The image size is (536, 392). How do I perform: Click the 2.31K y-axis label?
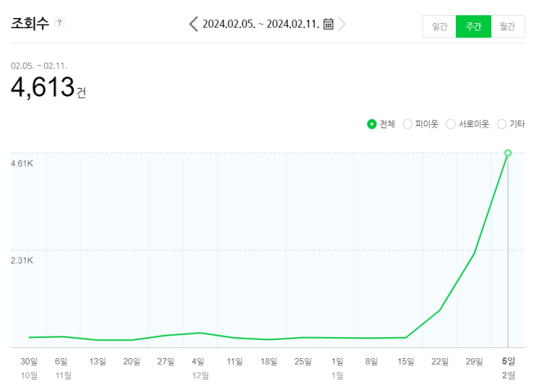[x=22, y=261]
